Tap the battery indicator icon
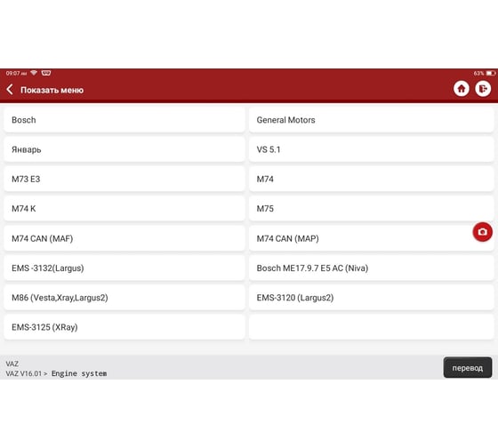498x448 pixels. tap(490, 74)
